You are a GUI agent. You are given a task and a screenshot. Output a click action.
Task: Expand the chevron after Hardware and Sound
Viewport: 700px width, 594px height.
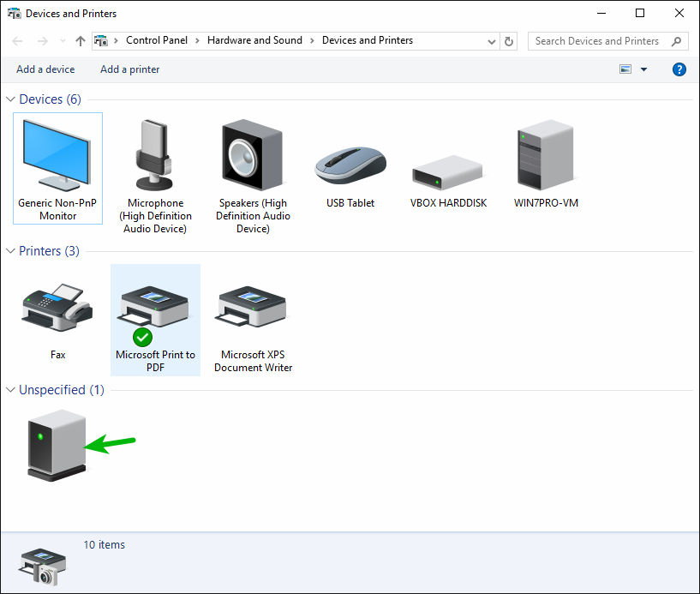click(x=312, y=40)
